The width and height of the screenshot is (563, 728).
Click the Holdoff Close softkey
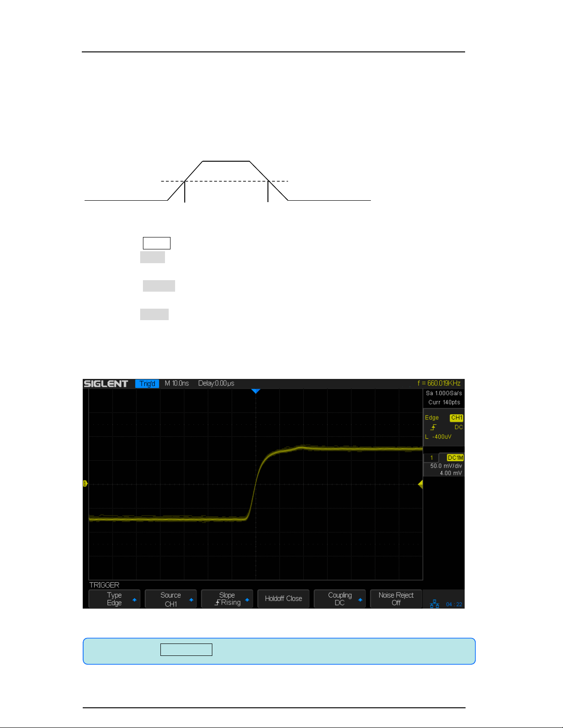[x=284, y=599]
